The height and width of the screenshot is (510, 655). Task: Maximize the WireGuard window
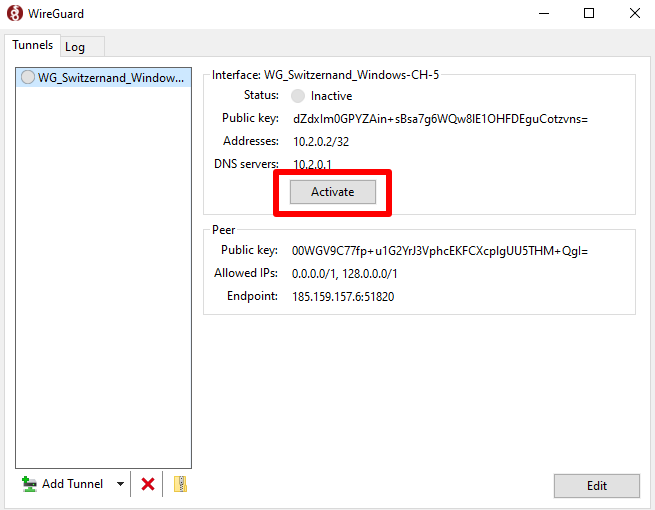tap(589, 13)
